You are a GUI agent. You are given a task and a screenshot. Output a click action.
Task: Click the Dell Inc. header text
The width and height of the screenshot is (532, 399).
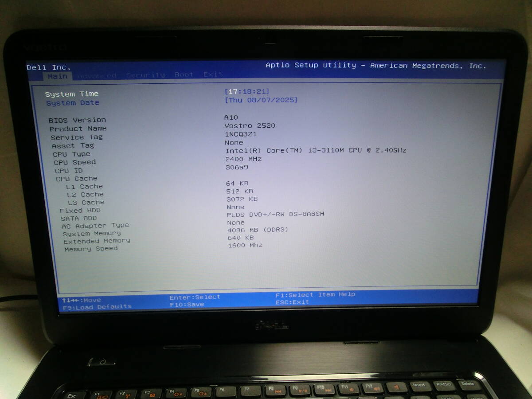click(x=48, y=67)
